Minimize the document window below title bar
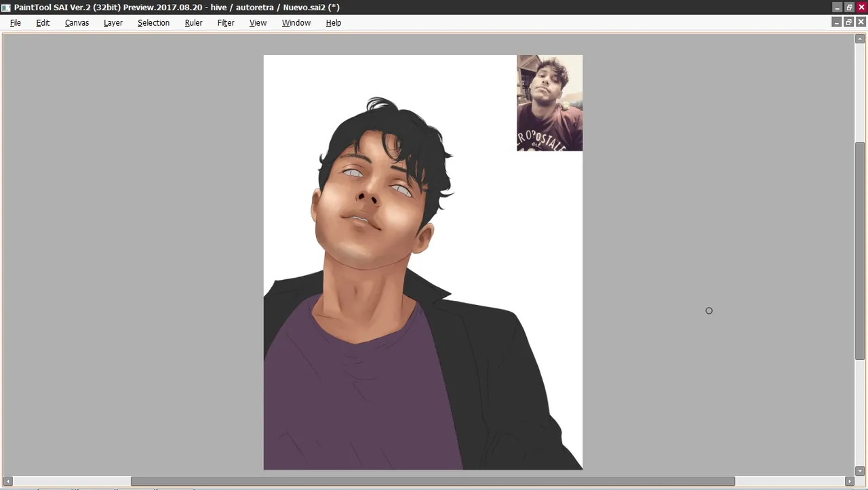 [x=836, y=22]
